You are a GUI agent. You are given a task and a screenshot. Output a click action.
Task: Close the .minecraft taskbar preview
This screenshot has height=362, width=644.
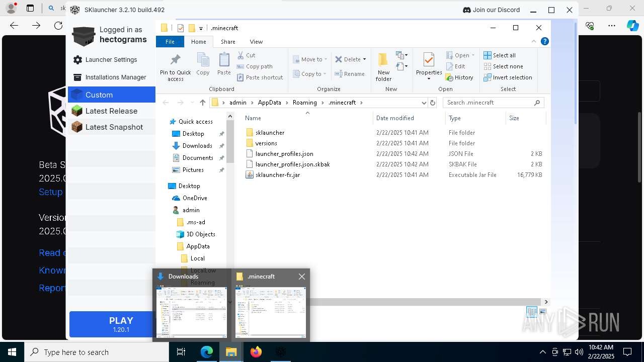[302, 277]
